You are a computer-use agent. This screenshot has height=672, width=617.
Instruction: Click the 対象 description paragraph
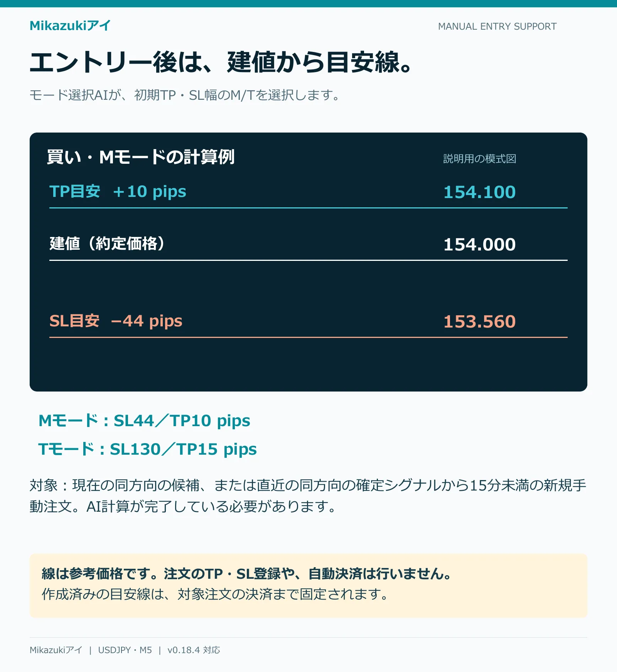pyautogui.click(x=308, y=496)
